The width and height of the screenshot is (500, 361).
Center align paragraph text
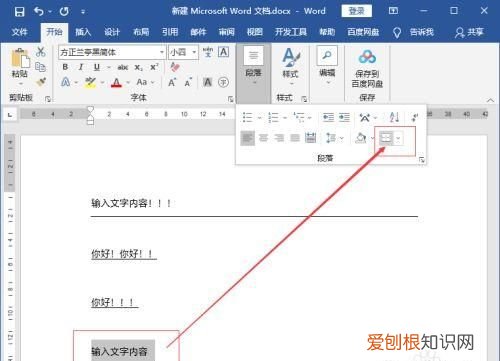[263, 138]
